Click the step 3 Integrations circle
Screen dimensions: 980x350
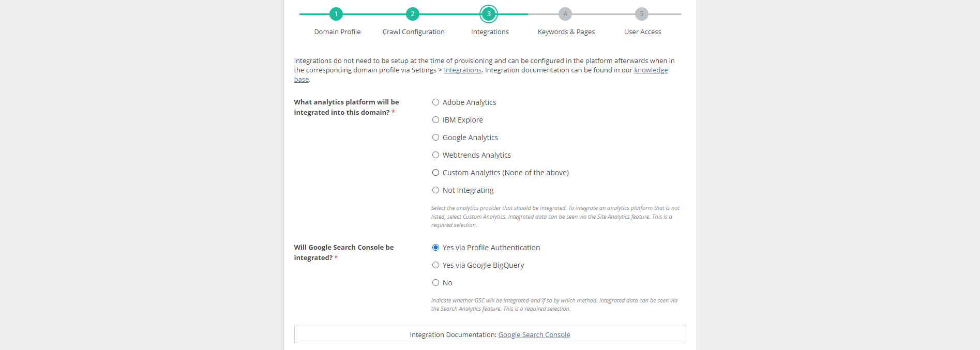tap(489, 14)
